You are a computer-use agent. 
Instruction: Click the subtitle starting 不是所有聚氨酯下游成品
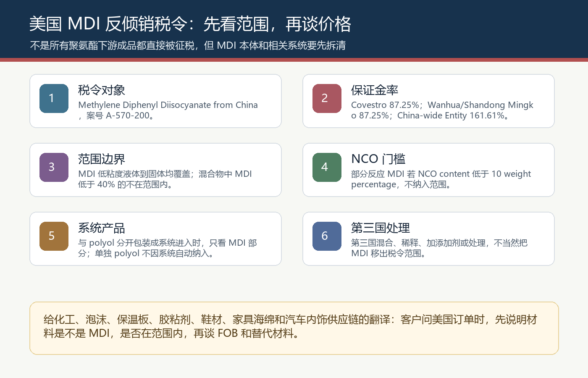pyautogui.click(x=188, y=45)
